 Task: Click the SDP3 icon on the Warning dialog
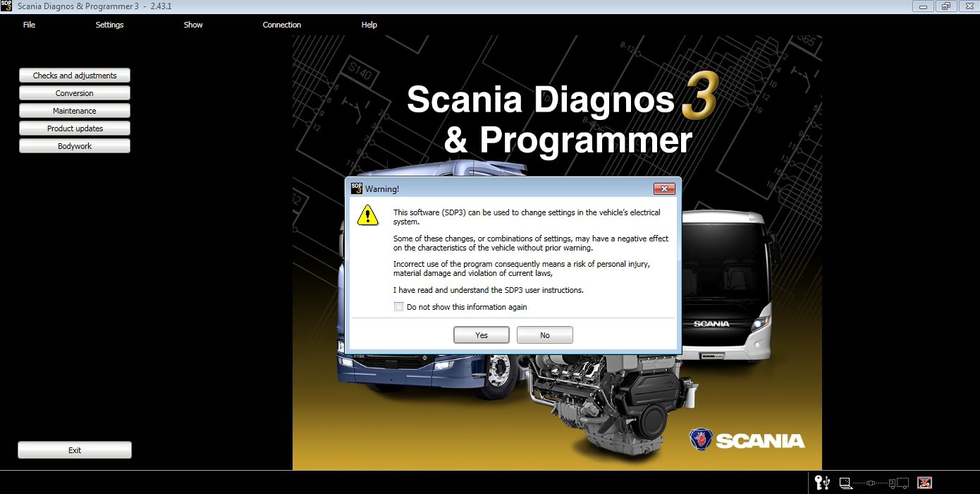coord(355,188)
